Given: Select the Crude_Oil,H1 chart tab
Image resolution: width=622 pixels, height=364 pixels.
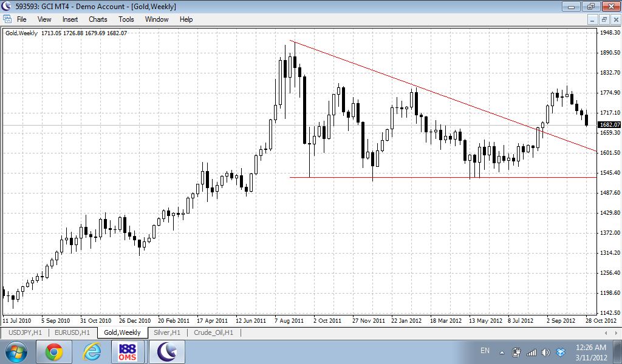Looking at the screenshot, I should coord(213,332).
